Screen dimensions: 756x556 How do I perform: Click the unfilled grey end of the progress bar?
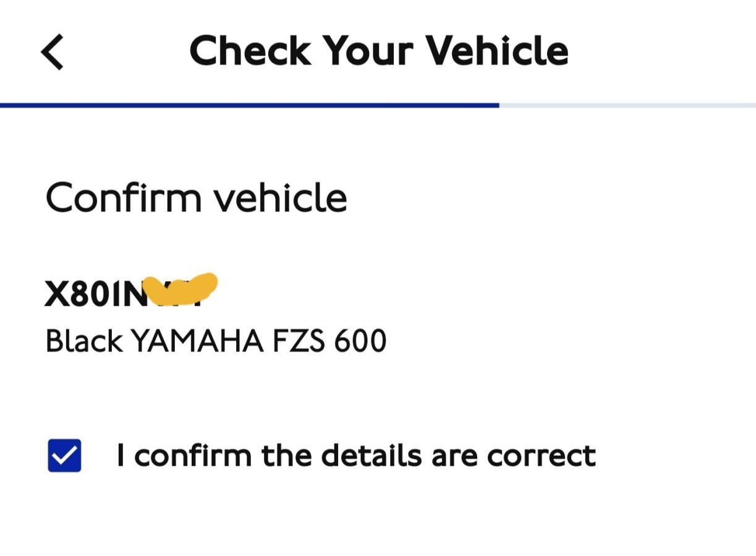627,106
